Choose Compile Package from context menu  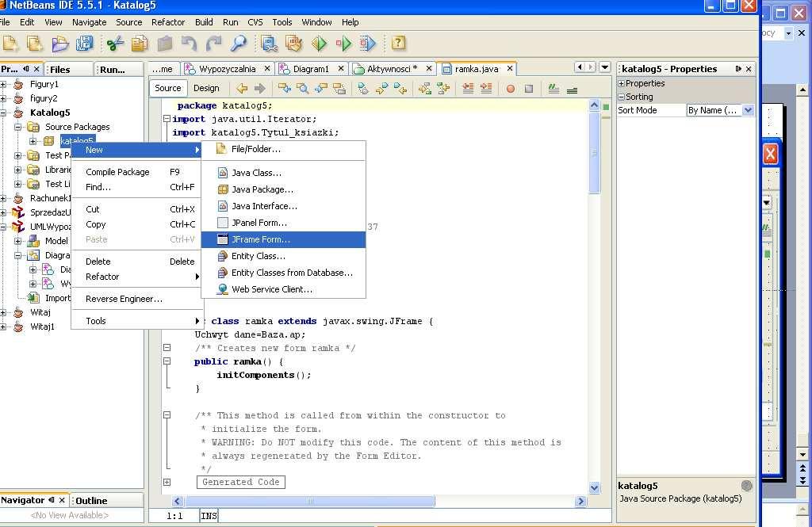(x=136, y=172)
